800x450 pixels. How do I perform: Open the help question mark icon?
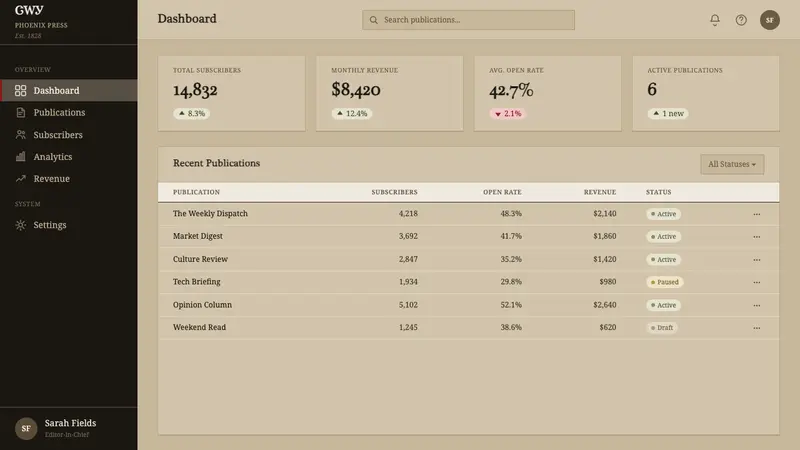coord(741,20)
